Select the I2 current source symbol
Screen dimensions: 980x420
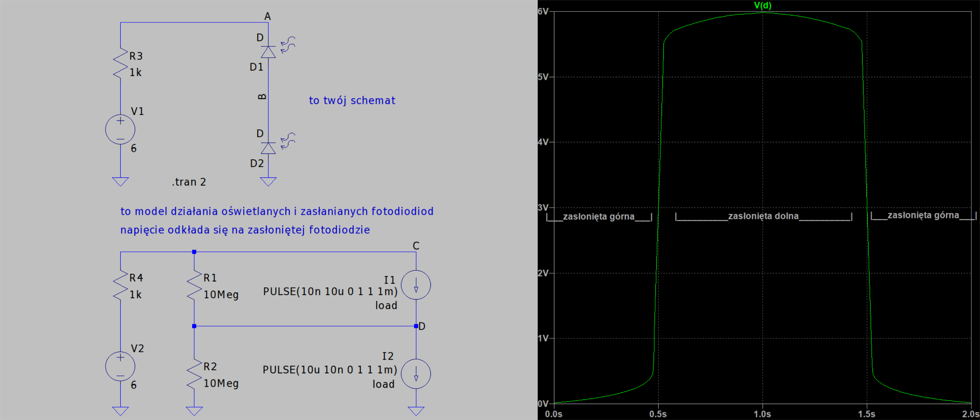click(416, 374)
